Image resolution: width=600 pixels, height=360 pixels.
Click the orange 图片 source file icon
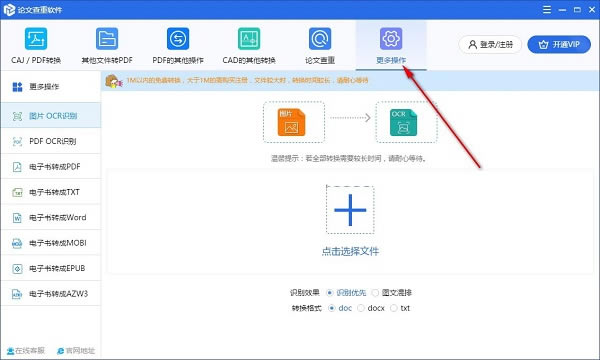click(292, 122)
